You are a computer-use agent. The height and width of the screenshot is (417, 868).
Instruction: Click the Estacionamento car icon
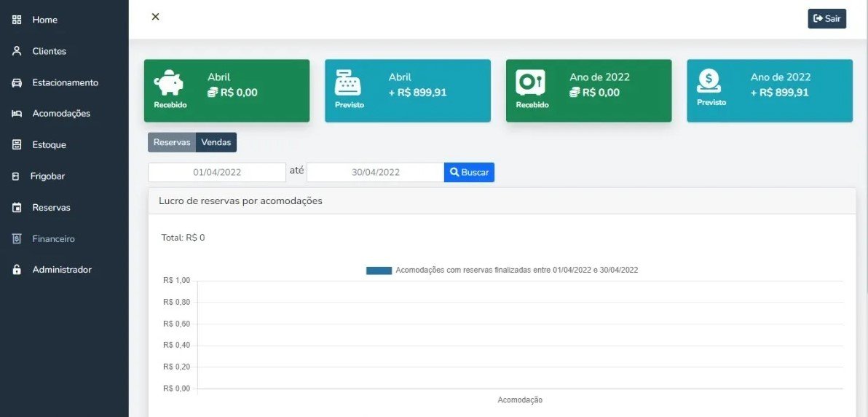tap(17, 82)
